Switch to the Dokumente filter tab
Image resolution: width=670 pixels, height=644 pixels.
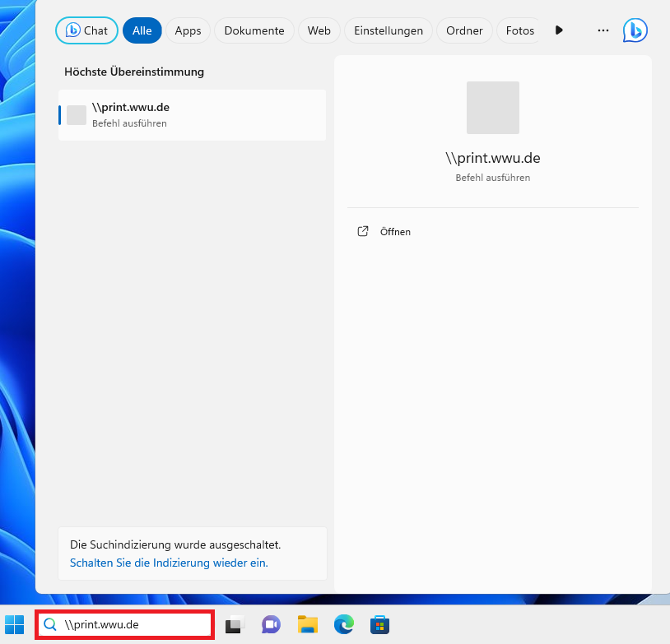pos(254,30)
